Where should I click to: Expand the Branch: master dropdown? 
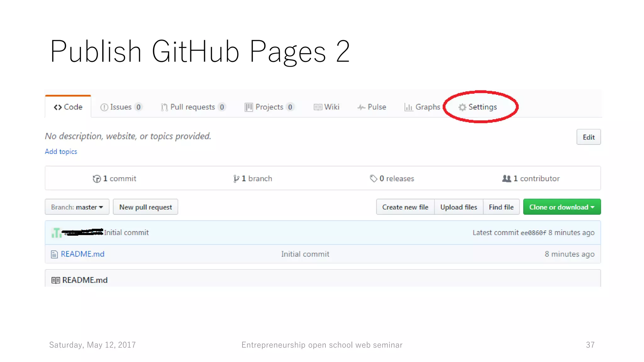77,207
